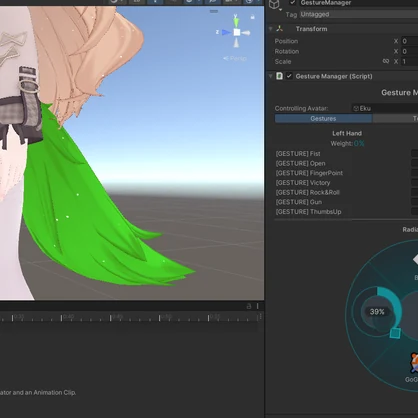Toggle the GestureManager object active checkbox

tap(293, 3)
